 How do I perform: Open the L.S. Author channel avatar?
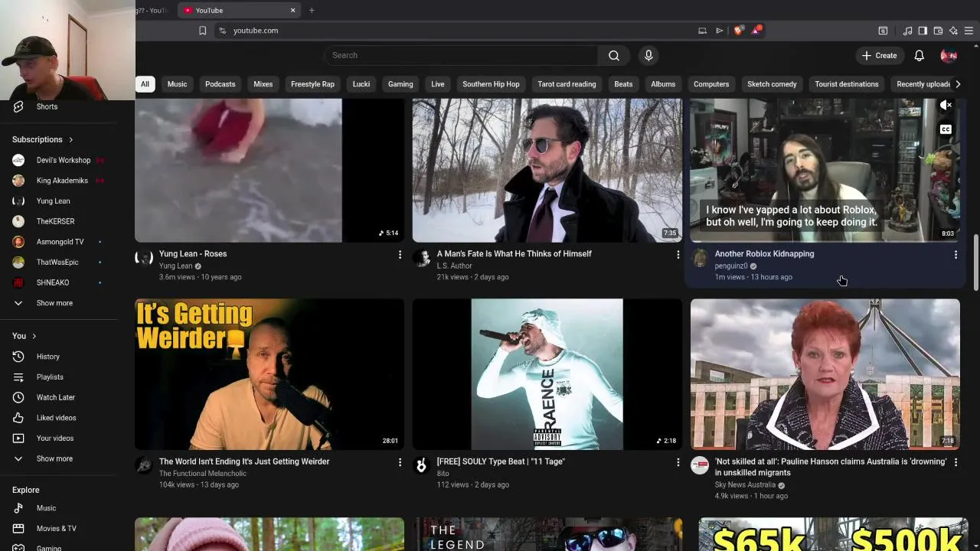coord(422,258)
